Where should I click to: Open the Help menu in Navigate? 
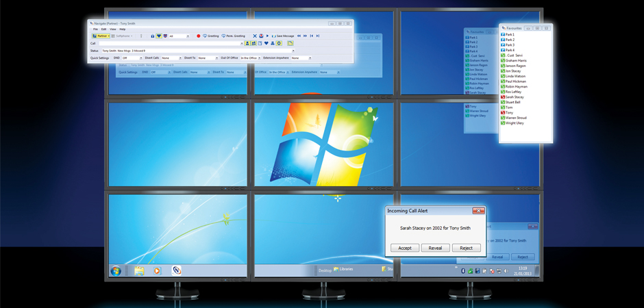pos(123,29)
